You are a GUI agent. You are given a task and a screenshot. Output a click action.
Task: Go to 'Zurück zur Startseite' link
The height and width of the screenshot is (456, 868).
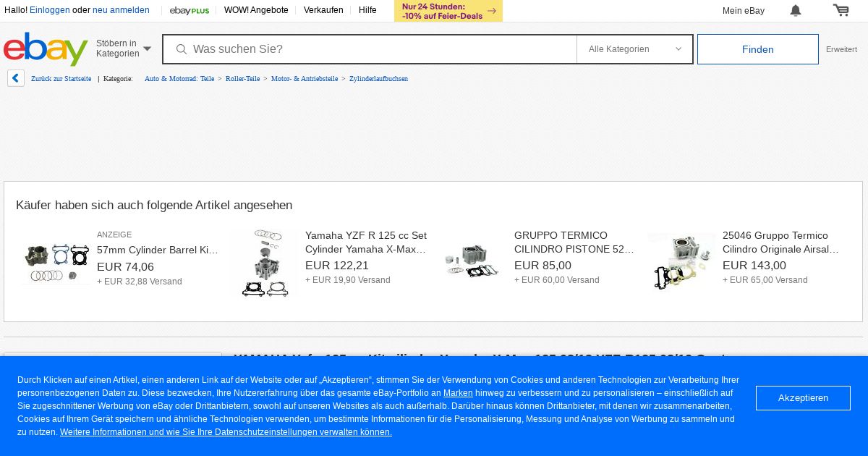tap(61, 78)
